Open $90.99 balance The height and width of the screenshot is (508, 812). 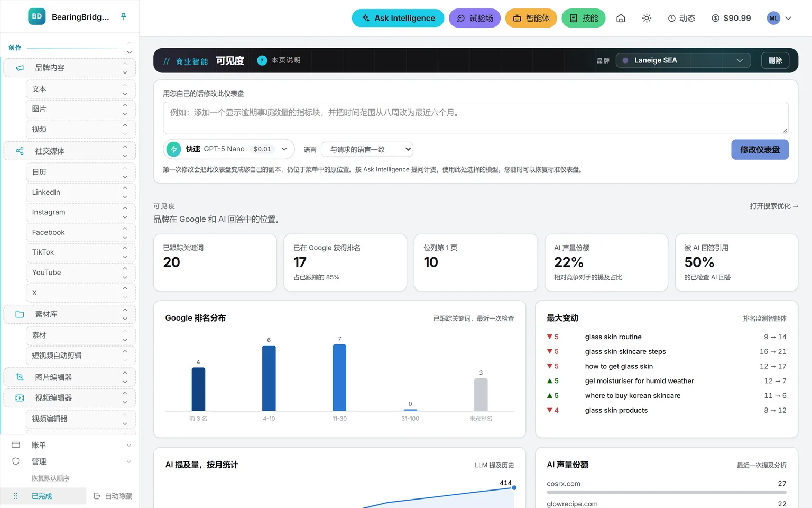point(731,18)
